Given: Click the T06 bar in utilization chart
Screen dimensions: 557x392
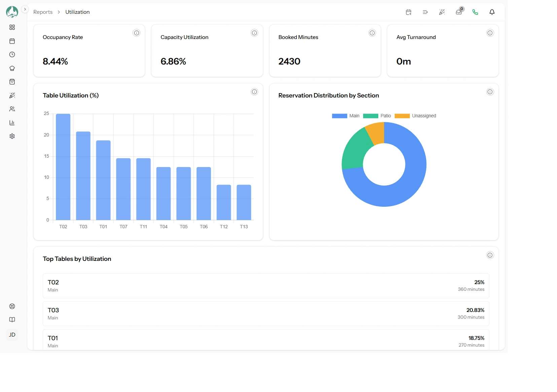Looking at the screenshot, I should pos(204,193).
